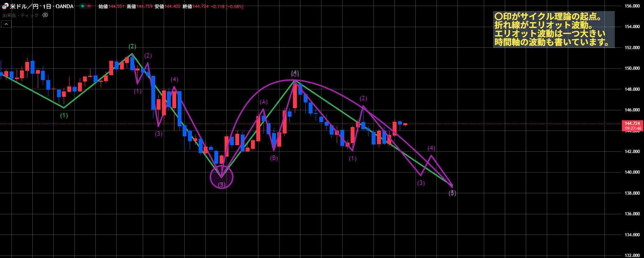The image size is (644, 258).
Task: Click the purple (A) wave label
Action: pyautogui.click(x=263, y=102)
